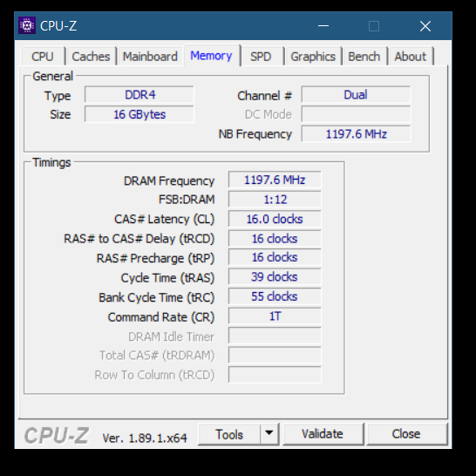Open the Graphics tab
This screenshot has height=476, width=476.
tap(313, 57)
